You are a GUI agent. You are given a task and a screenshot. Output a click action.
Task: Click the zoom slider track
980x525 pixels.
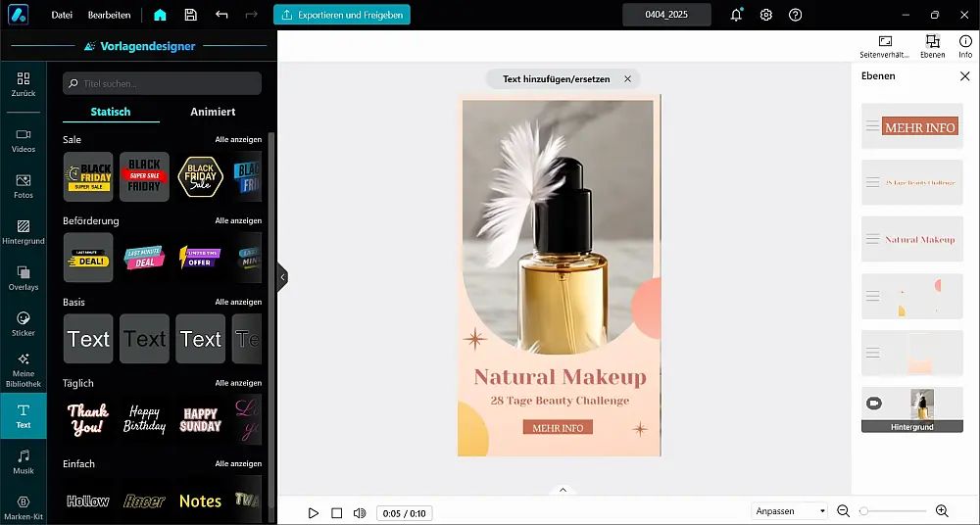[894, 511]
